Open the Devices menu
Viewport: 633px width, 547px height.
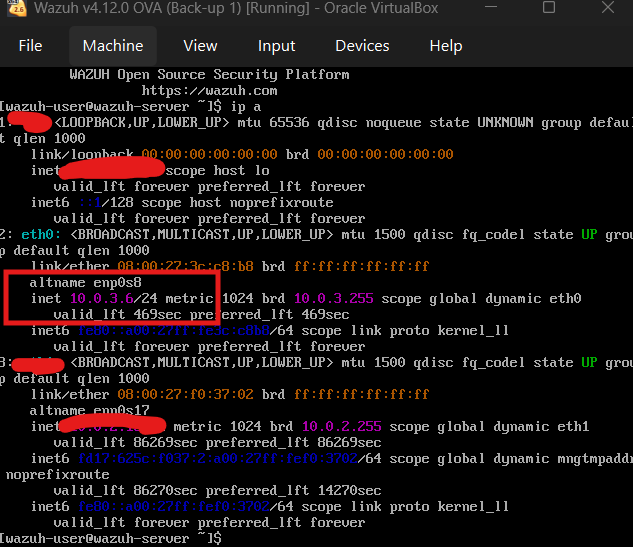click(362, 46)
